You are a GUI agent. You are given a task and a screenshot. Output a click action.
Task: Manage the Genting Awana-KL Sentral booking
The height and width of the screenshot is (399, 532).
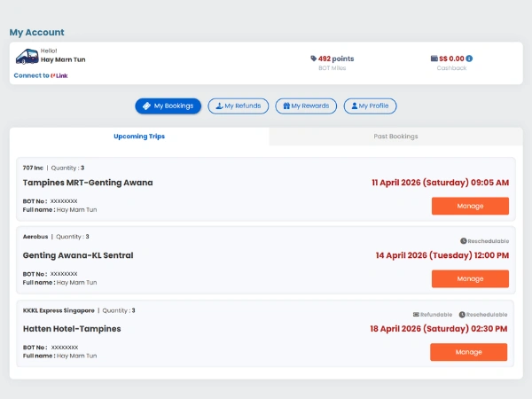[x=470, y=278]
